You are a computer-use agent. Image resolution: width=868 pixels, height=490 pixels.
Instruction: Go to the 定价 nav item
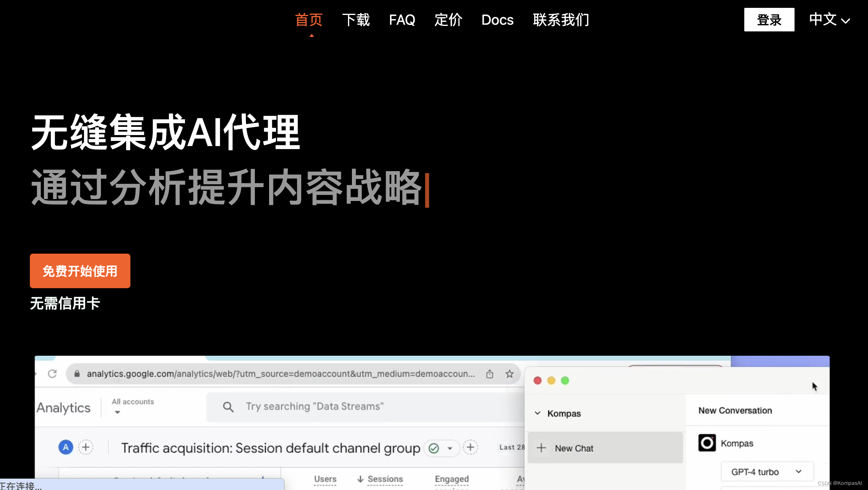click(448, 20)
